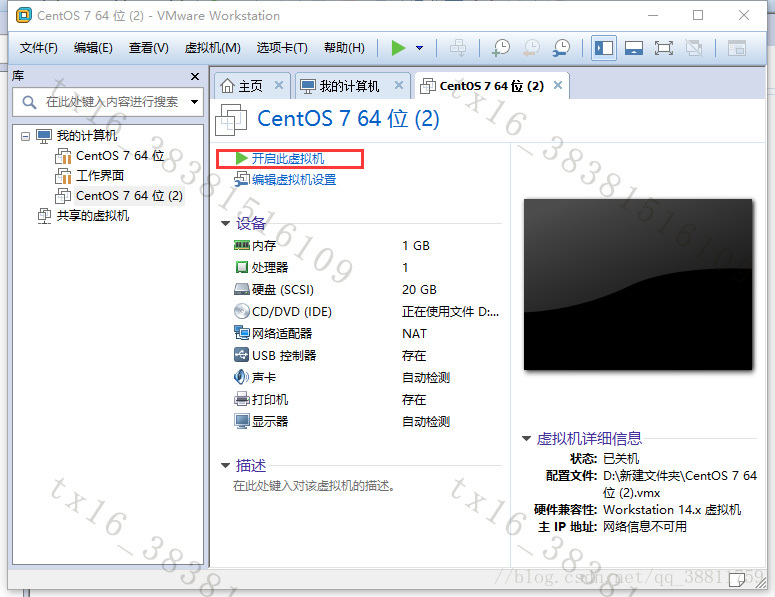
Task: Click the memory value 1 GB
Action: (416, 246)
